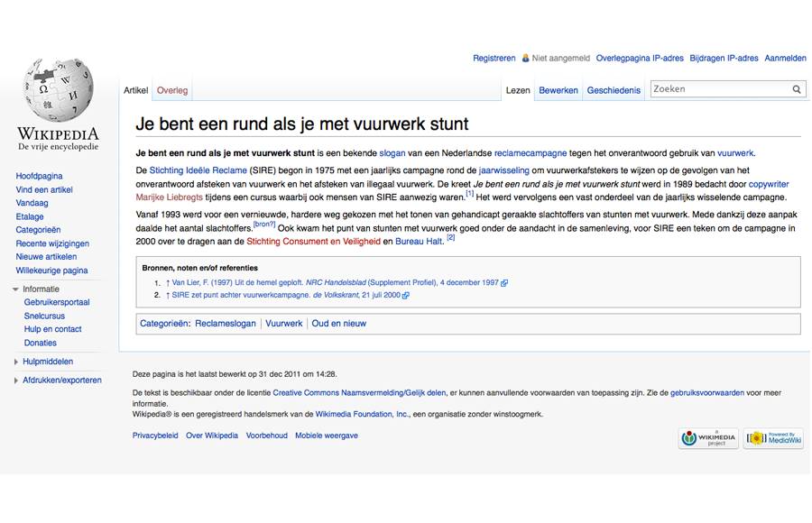The height and width of the screenshot is (523, 812).
Task: Click the external link icon after reference 1
Action: click(x=503, y=283)
